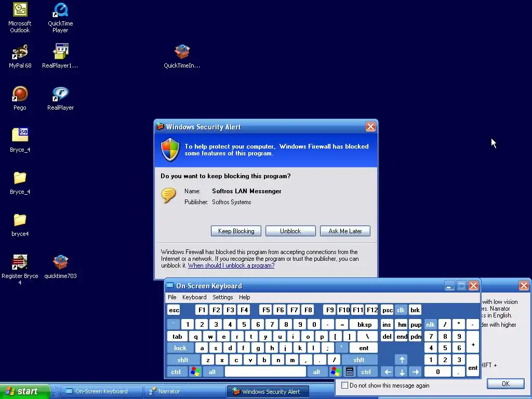532x399 pixels.
Task: Click the RealPlayer desktop shortcut
Action: pos(60,98)
